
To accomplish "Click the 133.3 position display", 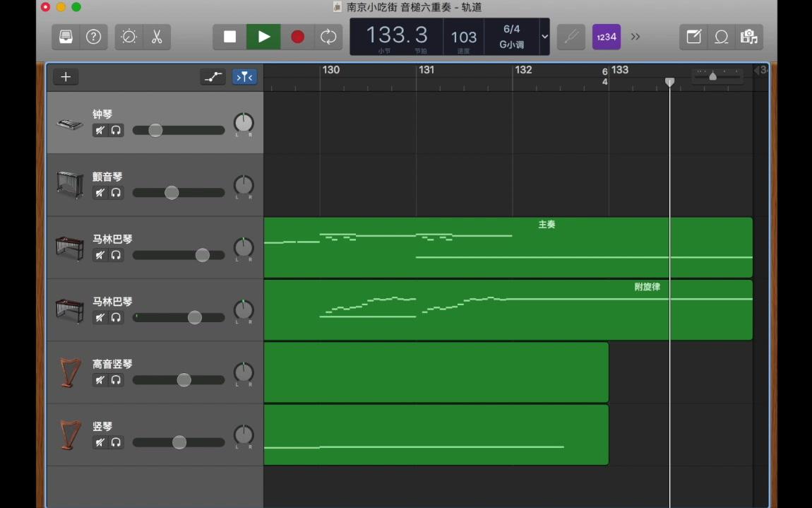I will point(397,35).
